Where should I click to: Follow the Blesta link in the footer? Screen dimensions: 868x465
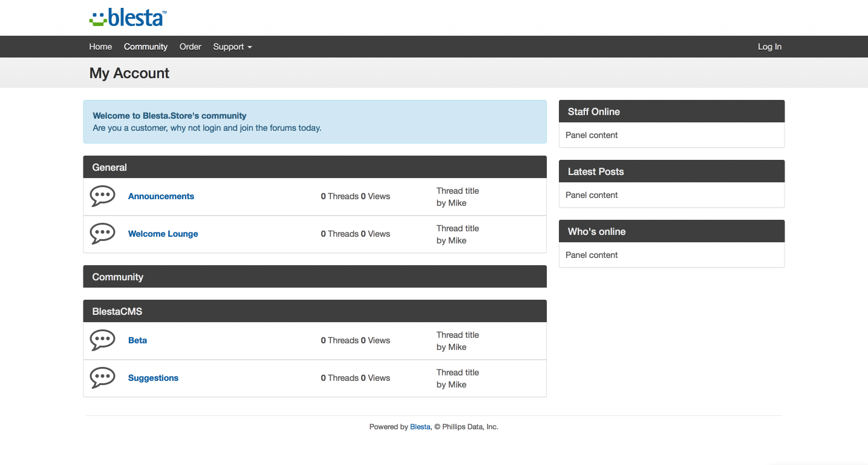(420, 427)
